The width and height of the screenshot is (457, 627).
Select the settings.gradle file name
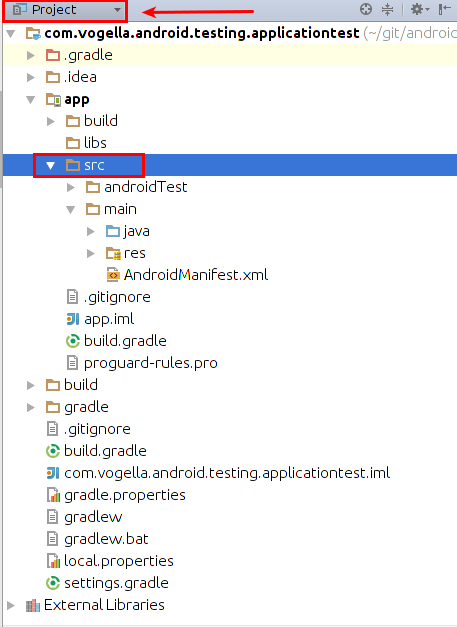click(x=116, y=583)
